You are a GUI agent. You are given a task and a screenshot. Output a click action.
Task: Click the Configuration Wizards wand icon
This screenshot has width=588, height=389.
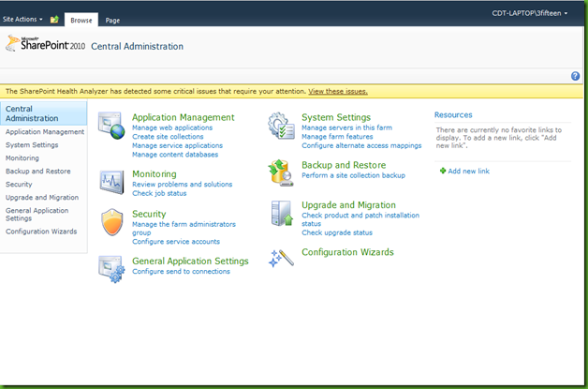[x=282, y=256]
